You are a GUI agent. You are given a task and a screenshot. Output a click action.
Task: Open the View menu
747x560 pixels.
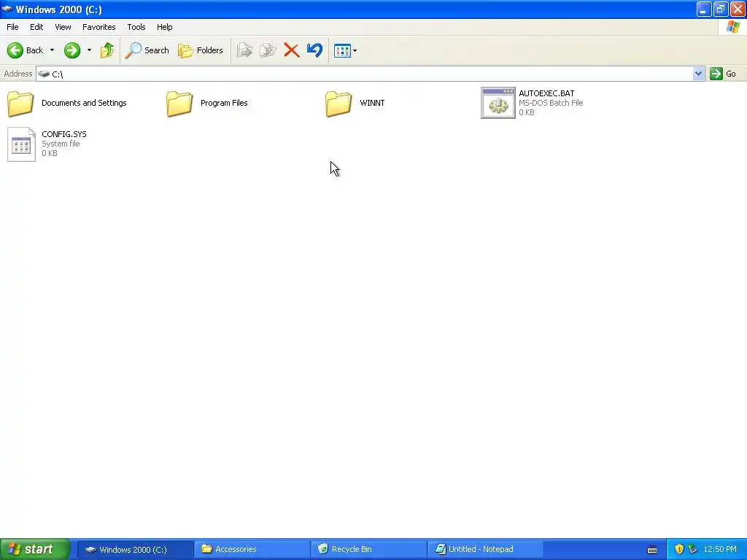63,27
